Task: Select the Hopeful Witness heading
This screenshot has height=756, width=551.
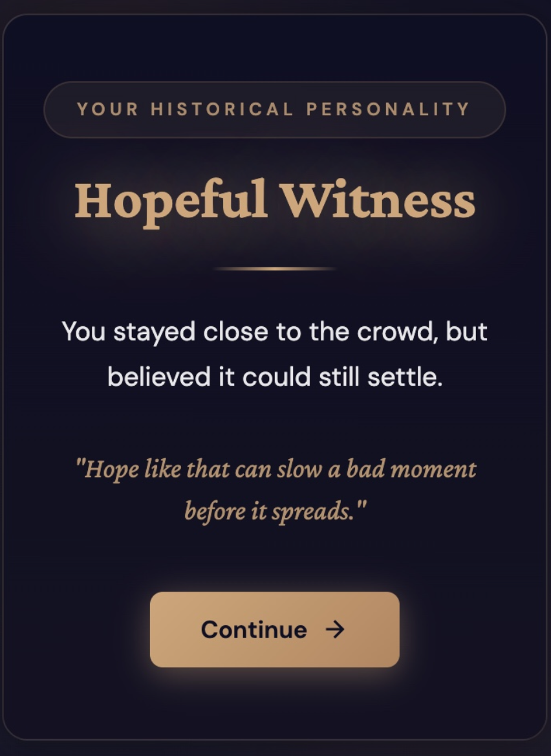Action: (274, 199)
